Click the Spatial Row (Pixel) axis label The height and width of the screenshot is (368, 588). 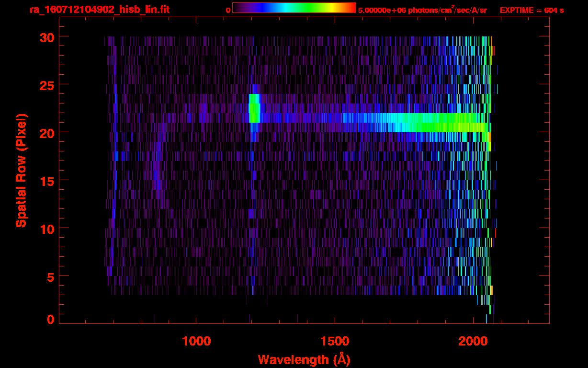21,170
